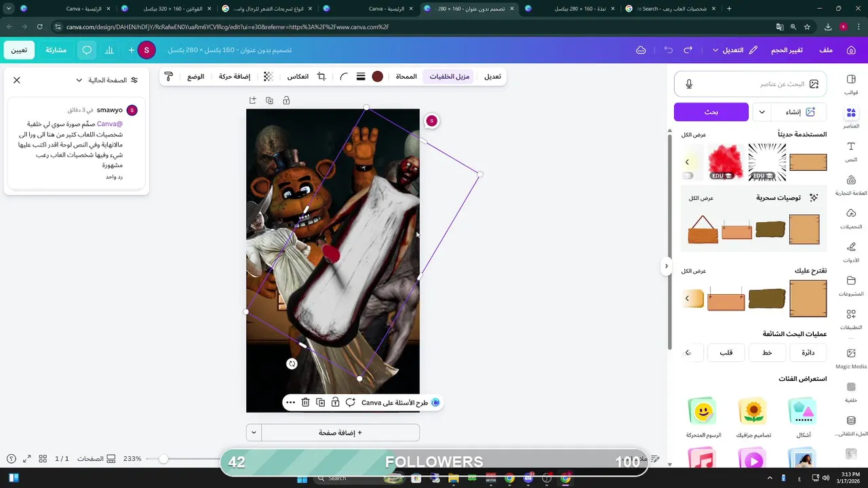Open the Magic Media sidebar panel
This screenshot has width=868, height=488.
point(851,358)
